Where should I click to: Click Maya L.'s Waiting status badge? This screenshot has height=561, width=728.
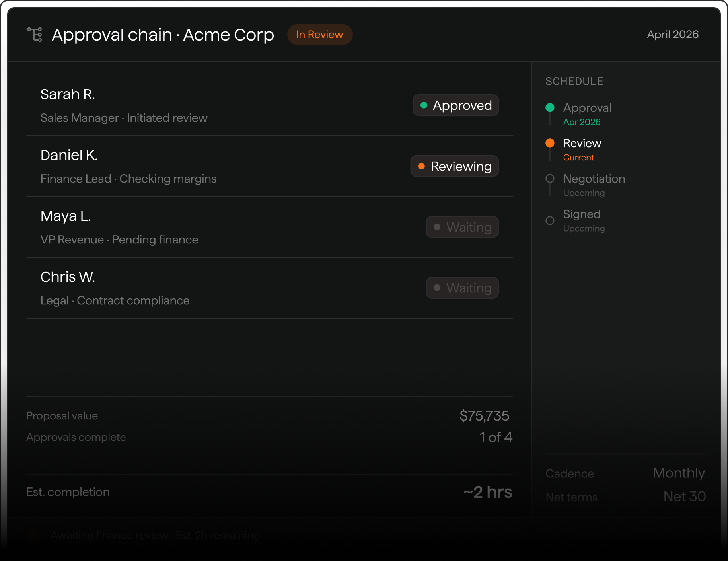pyautogui.click(x=462, y=227)
